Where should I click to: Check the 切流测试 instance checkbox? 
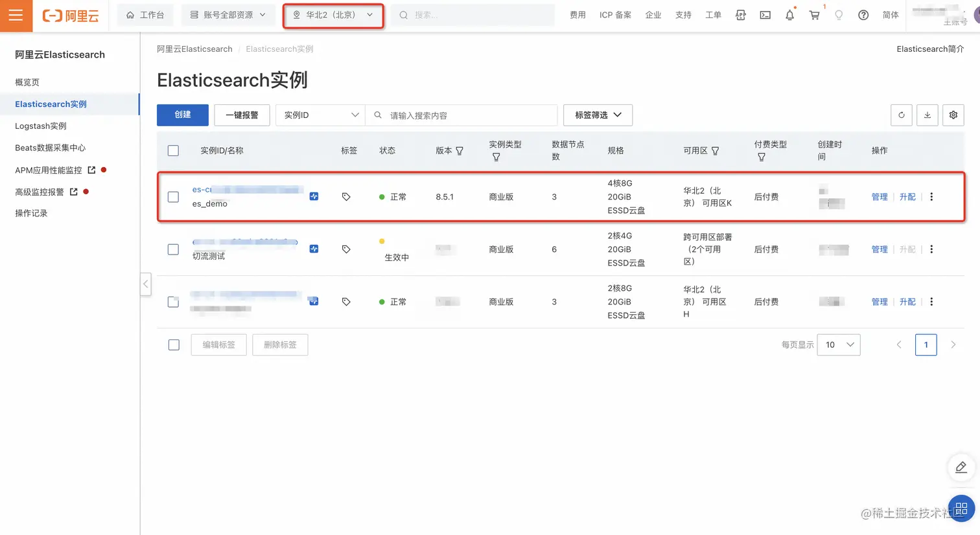tap(173, 249)
